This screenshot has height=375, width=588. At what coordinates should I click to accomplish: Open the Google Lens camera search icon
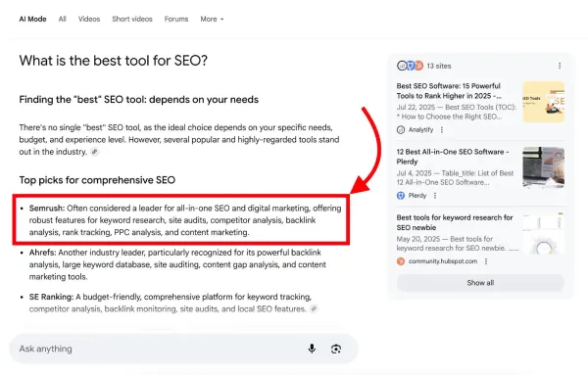(x=336, y=349)
